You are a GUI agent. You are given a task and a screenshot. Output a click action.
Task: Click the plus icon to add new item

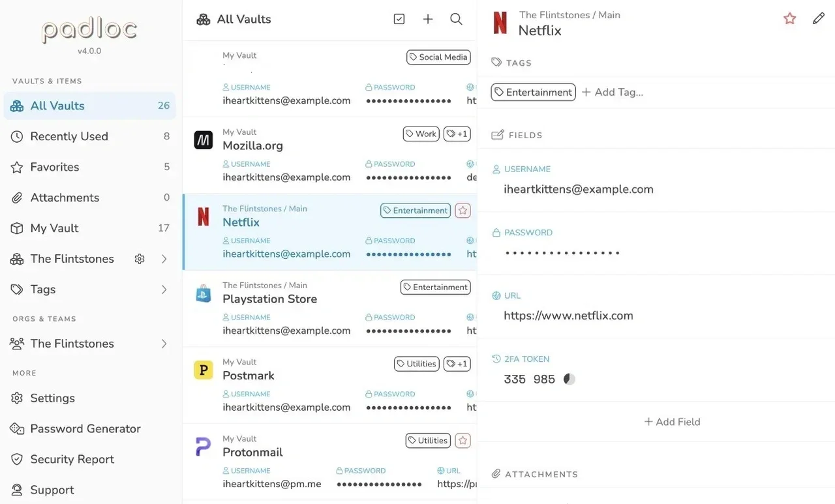[428, 20]
